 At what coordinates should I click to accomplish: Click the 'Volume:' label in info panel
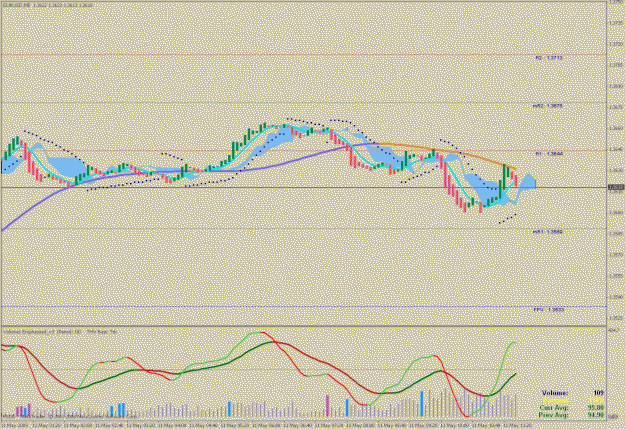coord(555,393)
